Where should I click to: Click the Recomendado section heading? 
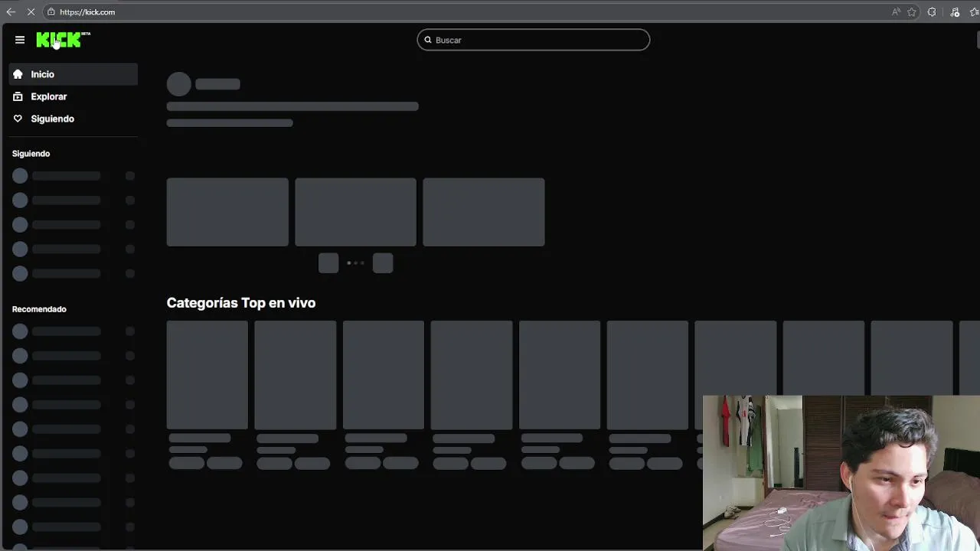point(39,309)
